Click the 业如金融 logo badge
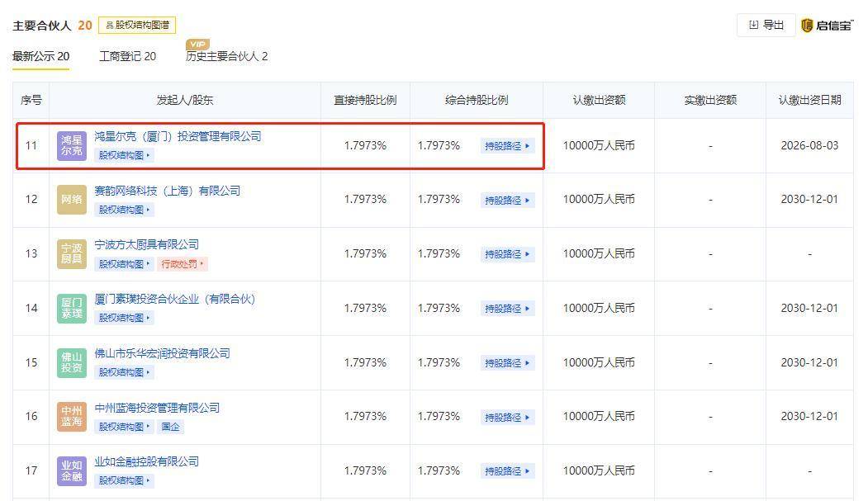This screenshot has width=868, height=501. [72, 471]
